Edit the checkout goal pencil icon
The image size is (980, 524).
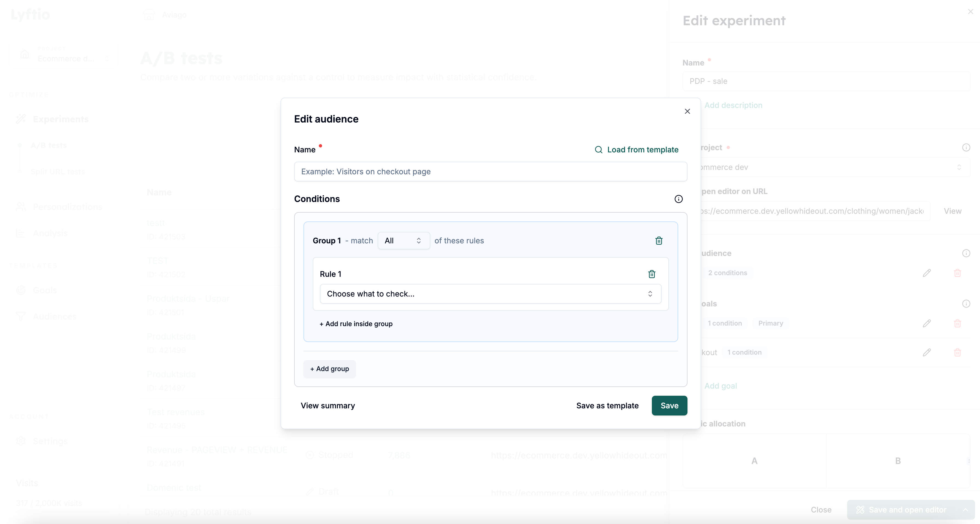[927, 352]
